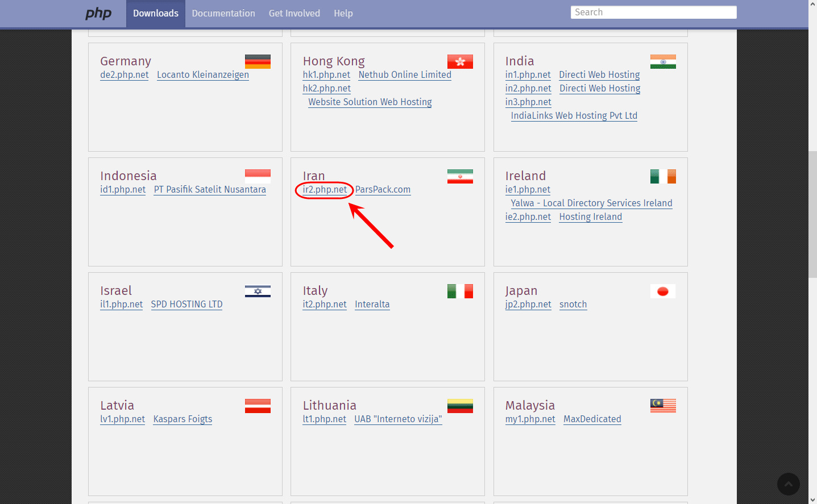Click the Malaysia flag icon

[663, 406]
